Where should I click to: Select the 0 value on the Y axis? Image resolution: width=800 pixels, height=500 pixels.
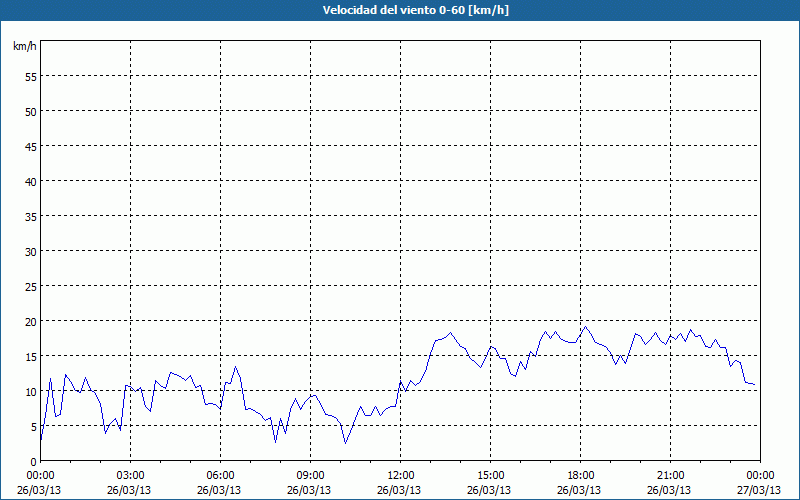(x=34, y=462)
